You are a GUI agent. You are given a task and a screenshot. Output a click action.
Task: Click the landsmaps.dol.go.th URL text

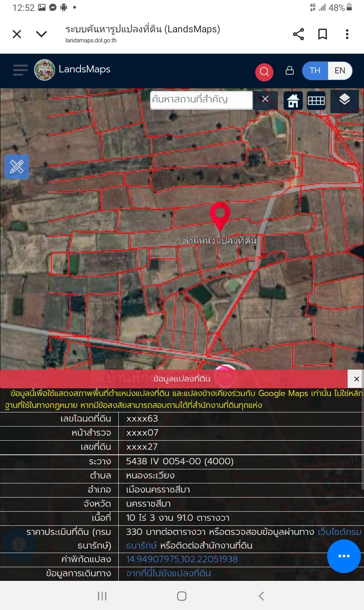pos(91,40)
